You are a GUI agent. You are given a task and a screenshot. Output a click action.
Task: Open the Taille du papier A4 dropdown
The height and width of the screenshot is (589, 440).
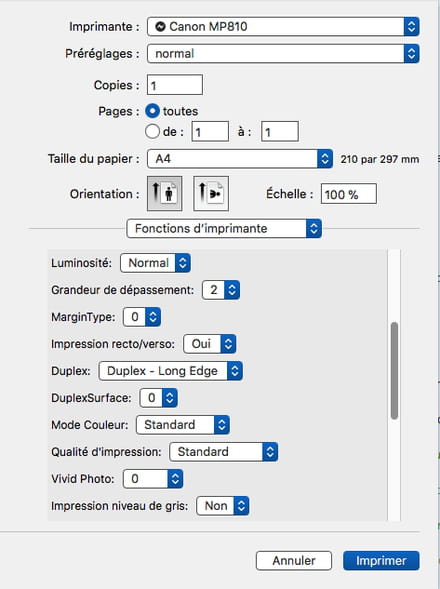coord(240,159)
